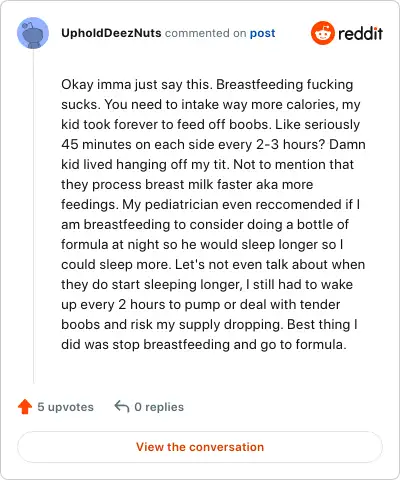The height and width of the screenshot is (480, 400).
Task: Click the "reddit" wordmark text
Action: coord(360,33)
